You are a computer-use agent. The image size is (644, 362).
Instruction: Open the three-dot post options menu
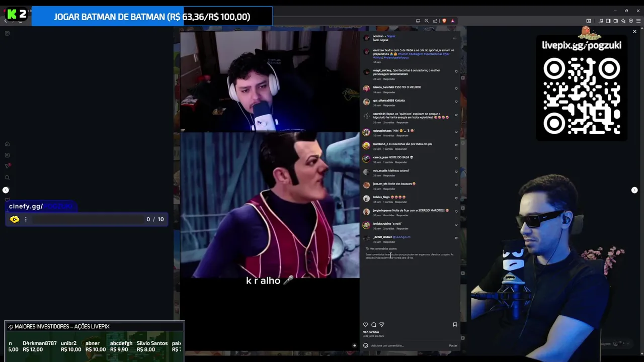(454, 38)
